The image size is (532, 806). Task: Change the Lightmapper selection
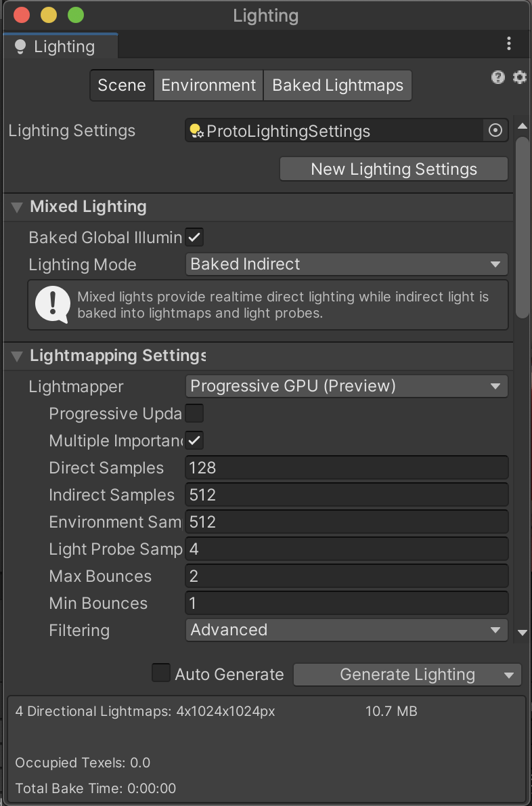tap(347, 386)
